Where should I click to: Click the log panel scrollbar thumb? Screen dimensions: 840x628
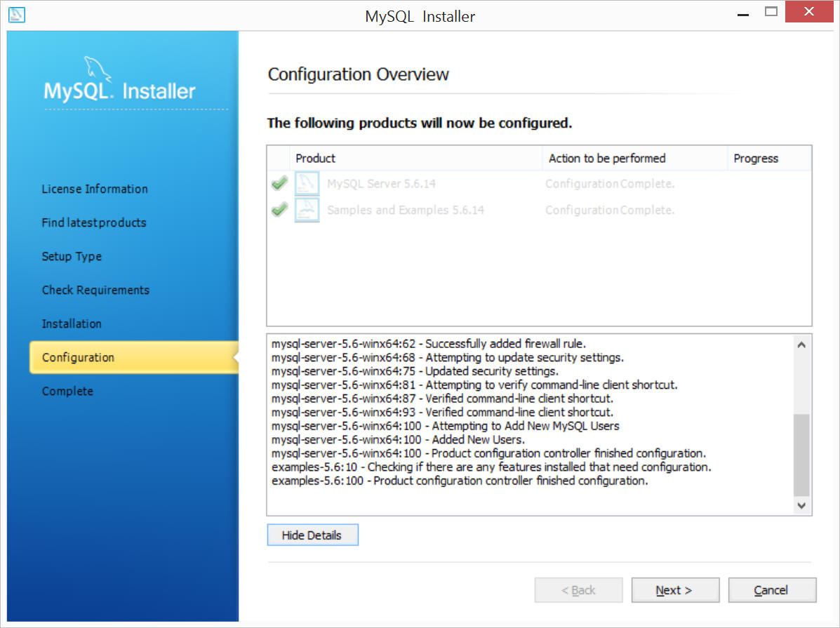(801, 455)
